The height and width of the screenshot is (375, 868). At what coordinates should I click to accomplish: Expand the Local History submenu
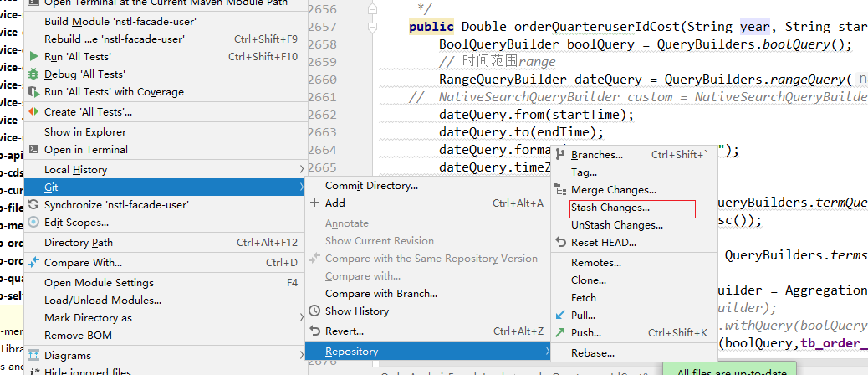point(166,169)
